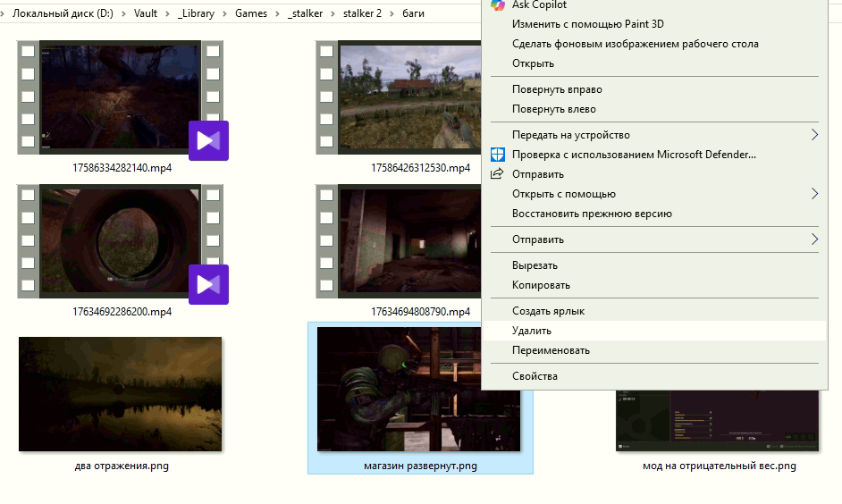Click the file name 17586334282140.mp4
Viewport: 842px width, 504px height.
(x=122, y=168)
